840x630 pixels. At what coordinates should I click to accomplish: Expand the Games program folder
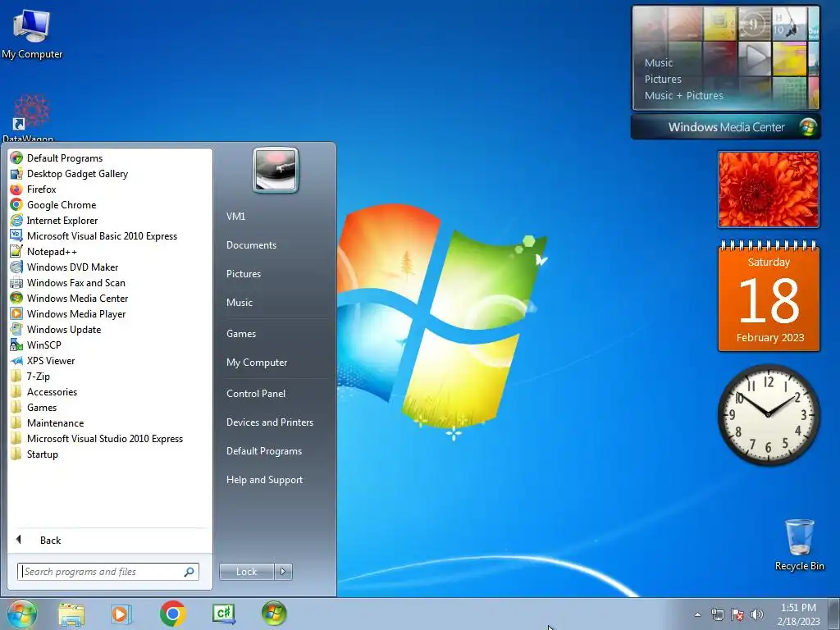[34, 407]
